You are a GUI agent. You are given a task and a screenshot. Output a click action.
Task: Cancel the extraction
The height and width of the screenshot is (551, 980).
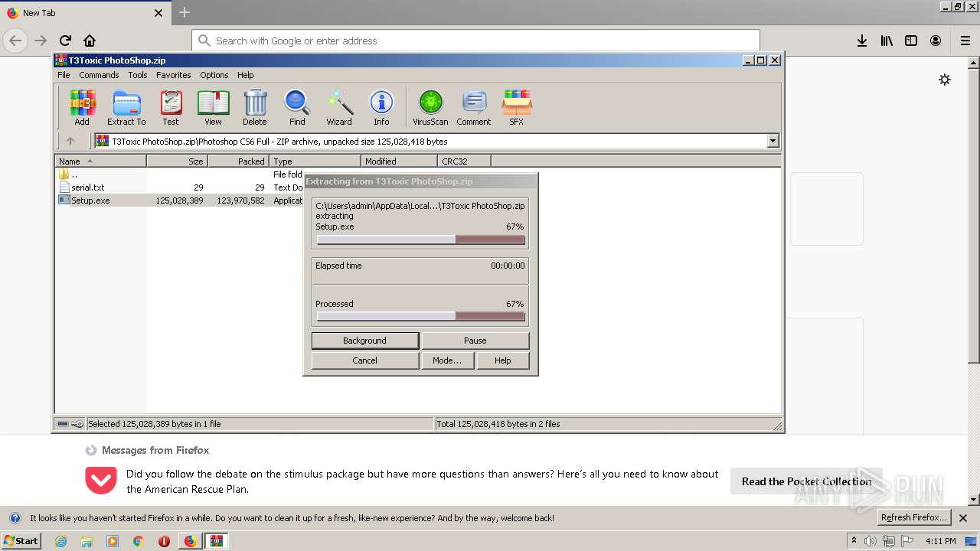pos(365,360)
